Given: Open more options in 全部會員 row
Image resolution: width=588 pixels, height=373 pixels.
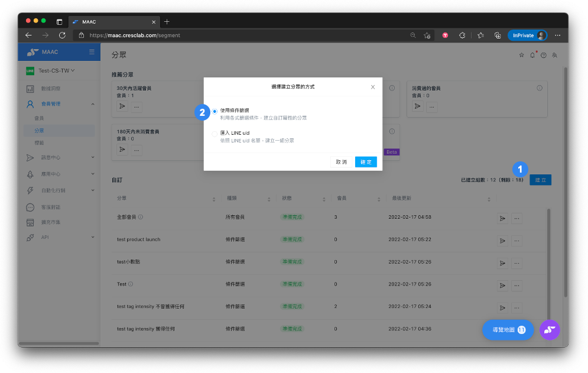Looking at the screenshot, I should click(x=516, y=218).
